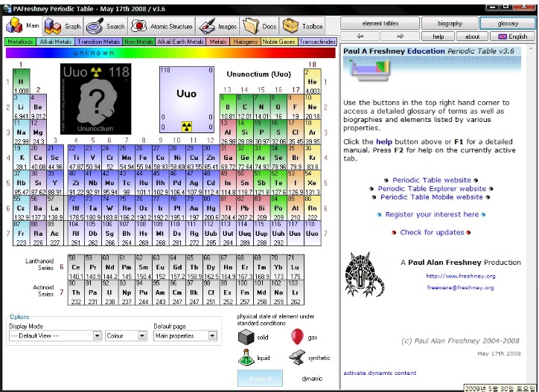This screenshot has width=539, height=392.
Task: Click the gas state balloon icon
Action: 297,337
